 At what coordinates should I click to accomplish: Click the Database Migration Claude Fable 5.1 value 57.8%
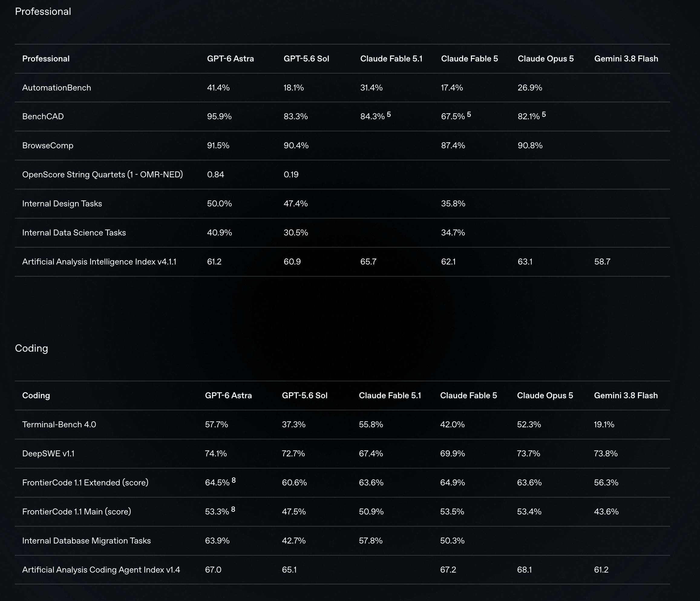tap(371, 540)
